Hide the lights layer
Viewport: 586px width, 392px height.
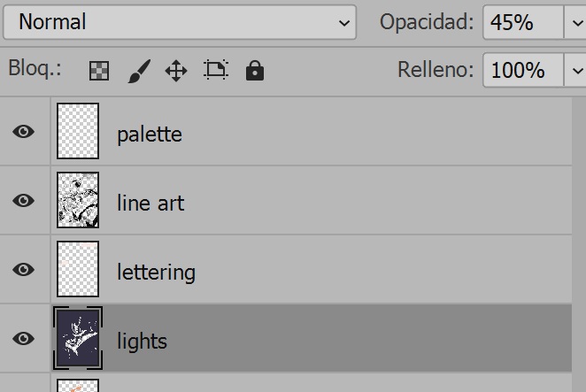(x=24, y=339)
